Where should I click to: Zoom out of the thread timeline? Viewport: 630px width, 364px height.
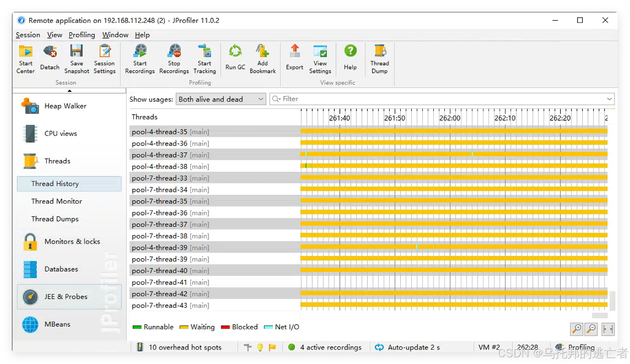[x=591, y=329]
